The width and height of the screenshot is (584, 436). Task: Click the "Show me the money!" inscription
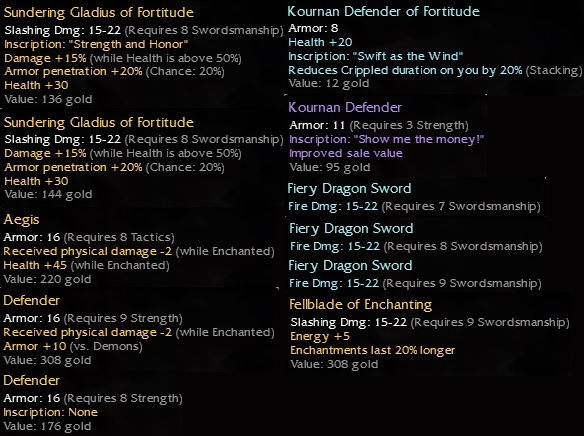pyautogui.click(x=387, y=139)
